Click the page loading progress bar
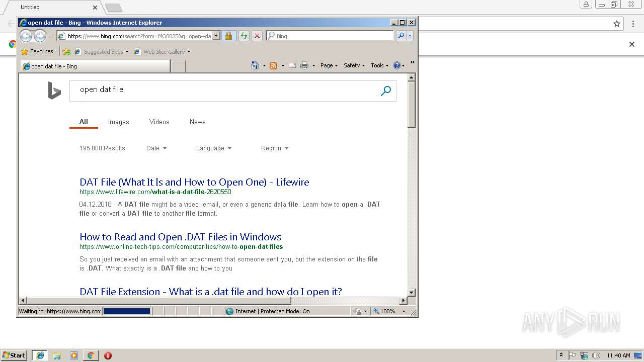 (x=126, y=311)
